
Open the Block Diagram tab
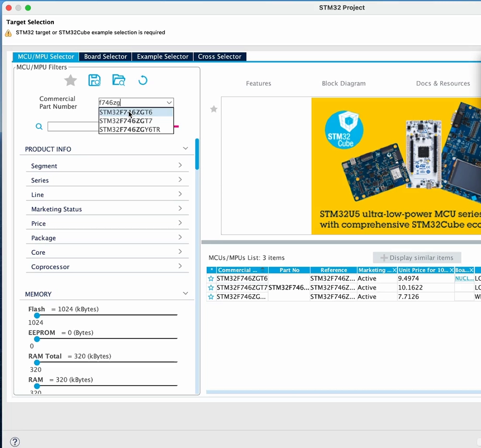coord(343,83)
